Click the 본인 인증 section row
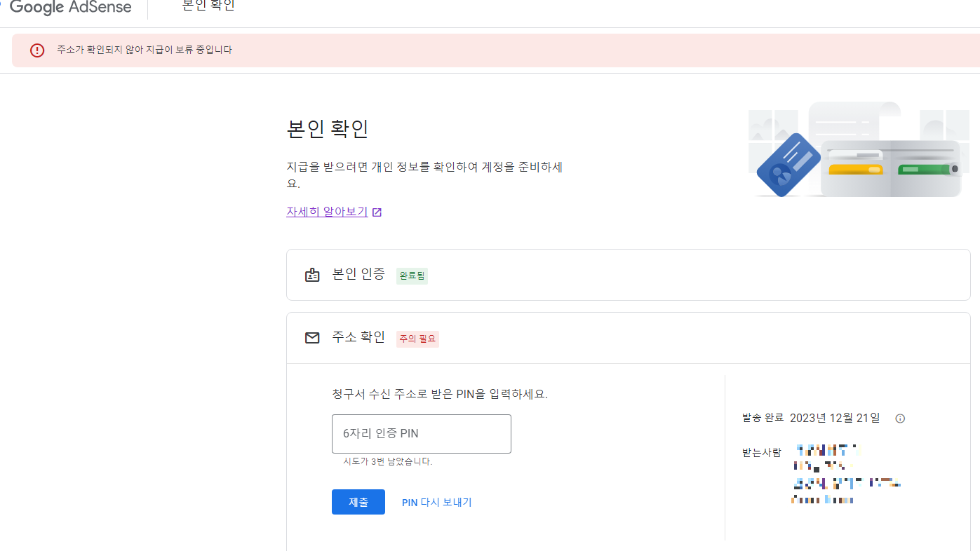 coord(358,275)
